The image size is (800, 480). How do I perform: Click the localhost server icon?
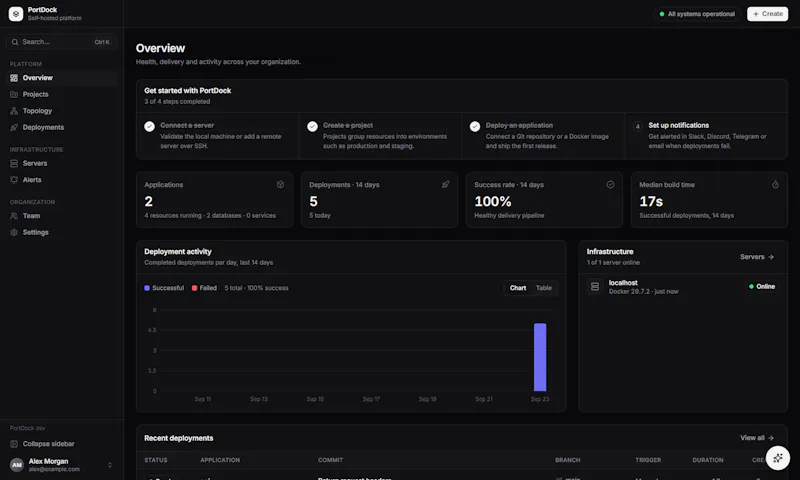pos(595,287)
